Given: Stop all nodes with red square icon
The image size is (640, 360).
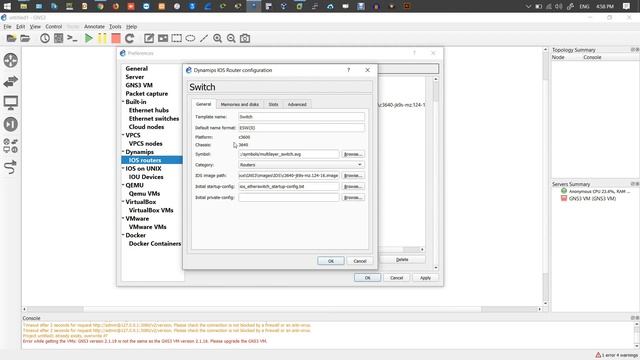Looking at the screenshot, I should [x=116, y=38].
